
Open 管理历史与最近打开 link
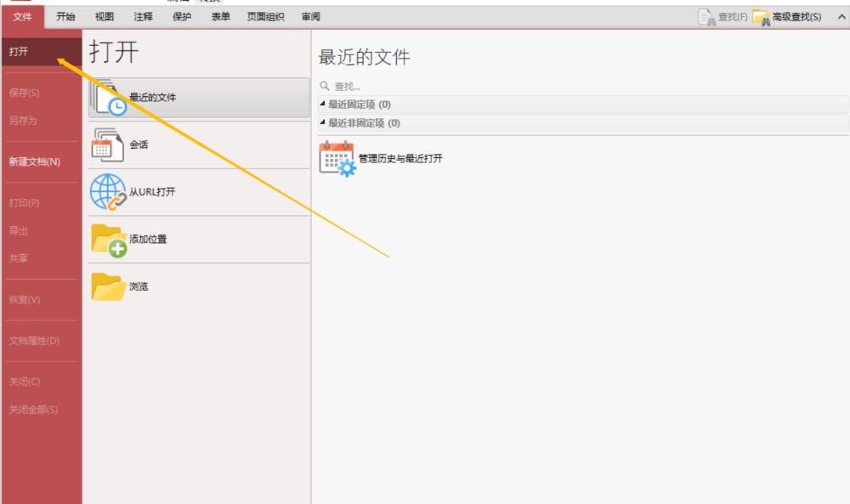(x=400, y=159)
